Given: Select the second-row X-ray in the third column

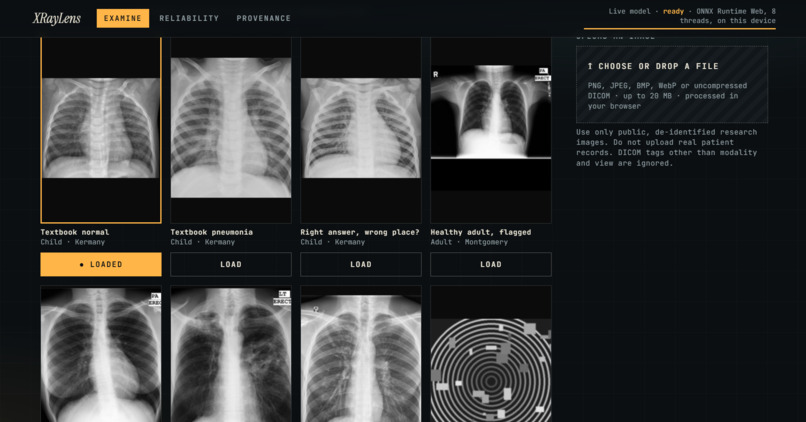Looking at the screenshot, I should (361, 354).
